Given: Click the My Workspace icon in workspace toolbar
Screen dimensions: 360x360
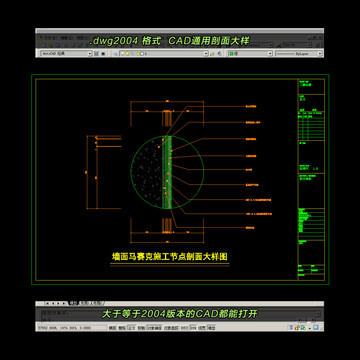Looking at the screenshot, I should (103, 53).
